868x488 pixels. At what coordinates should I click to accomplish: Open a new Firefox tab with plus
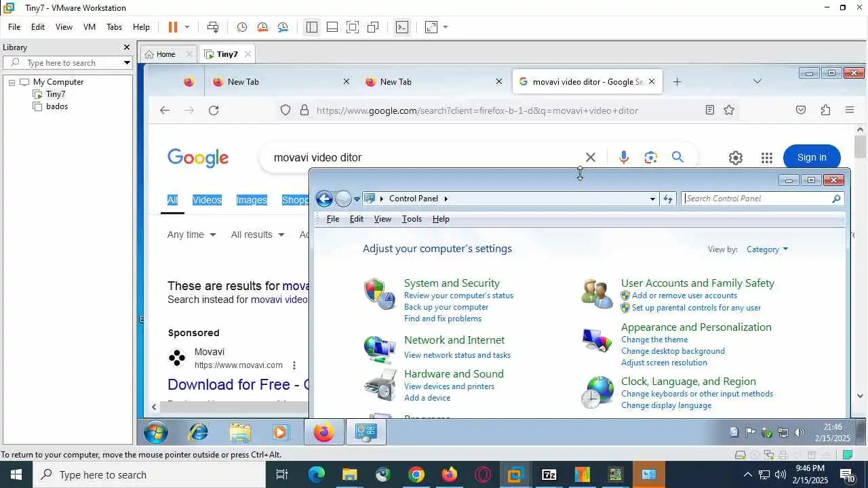677,81
